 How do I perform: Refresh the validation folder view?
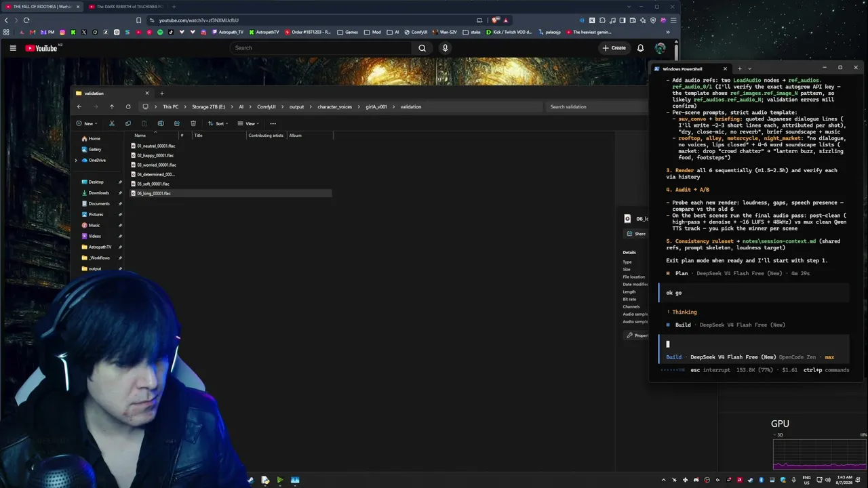tap(128, 106)
